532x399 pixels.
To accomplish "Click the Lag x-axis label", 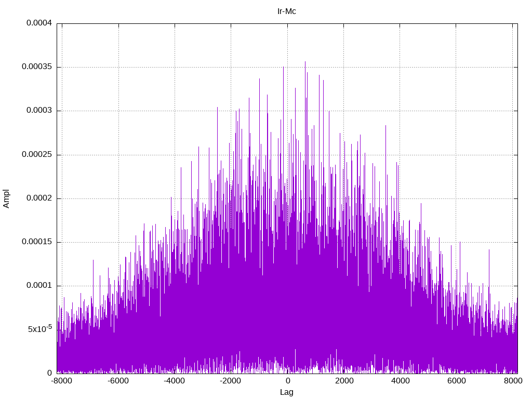I will click(287, 392).
